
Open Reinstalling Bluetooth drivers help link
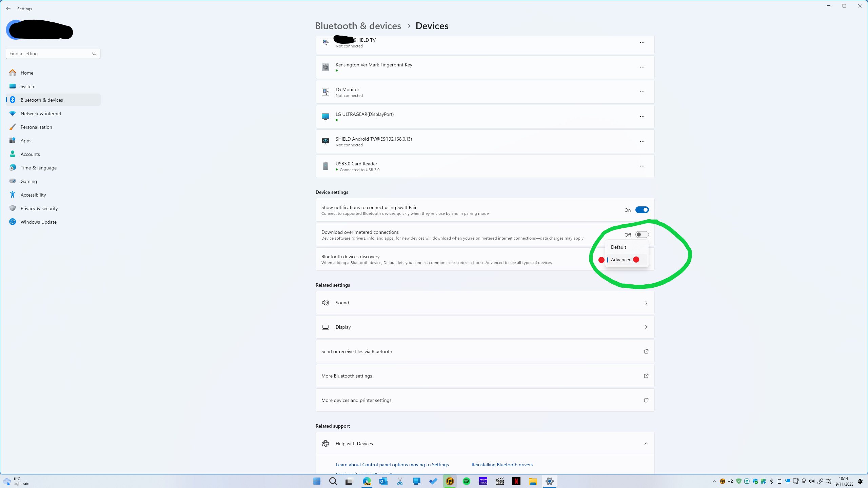(x=502, y=465)
